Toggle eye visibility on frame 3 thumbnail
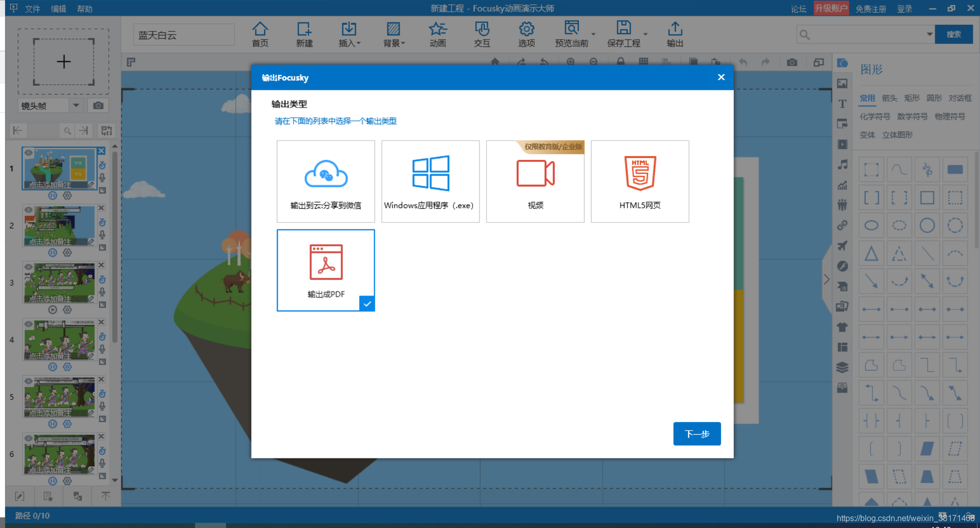Image resolution: width=980 pixels, height=528 pixels. click(29, 267)
